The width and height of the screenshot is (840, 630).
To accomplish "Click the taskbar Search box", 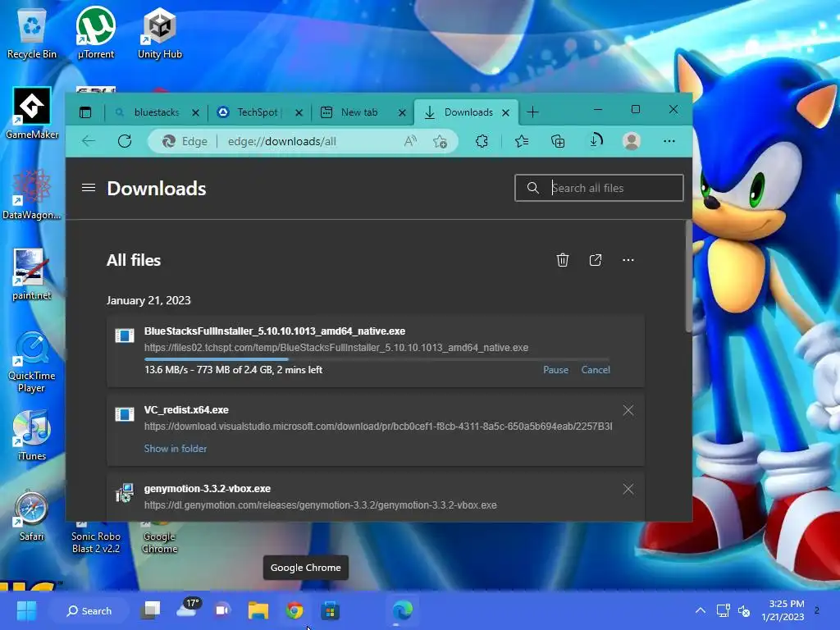I will pyautogui.click(x=89, y=610).
